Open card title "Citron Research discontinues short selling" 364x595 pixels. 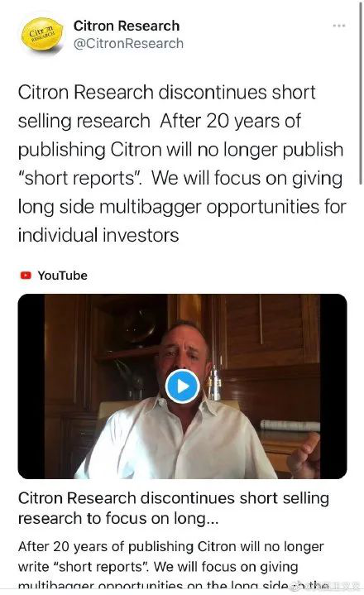(x=173, y=498)
